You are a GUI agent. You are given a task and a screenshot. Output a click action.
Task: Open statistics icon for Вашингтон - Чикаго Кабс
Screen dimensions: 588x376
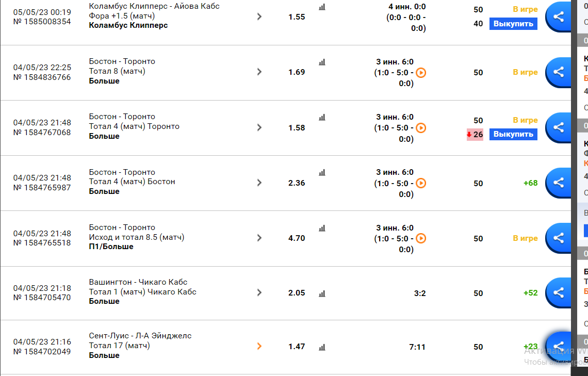pos(322,293)
